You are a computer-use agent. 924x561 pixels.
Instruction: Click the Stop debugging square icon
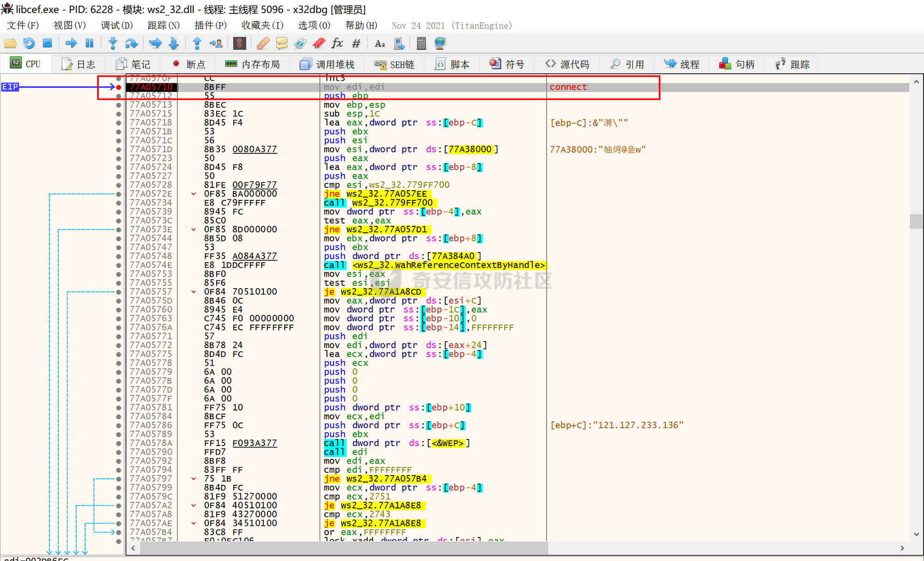pyautogui.click(x=47, y=43)
